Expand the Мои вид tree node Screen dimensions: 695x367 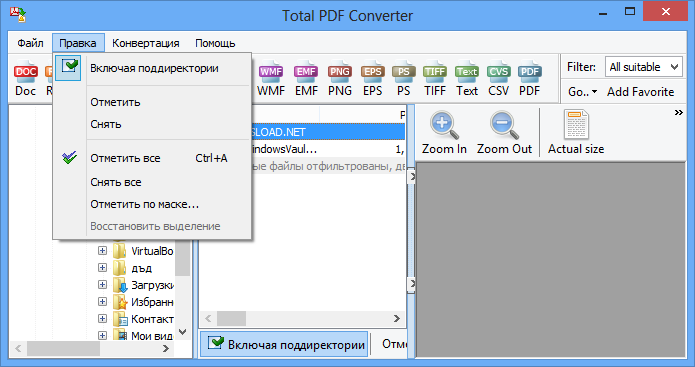[102, 336]
